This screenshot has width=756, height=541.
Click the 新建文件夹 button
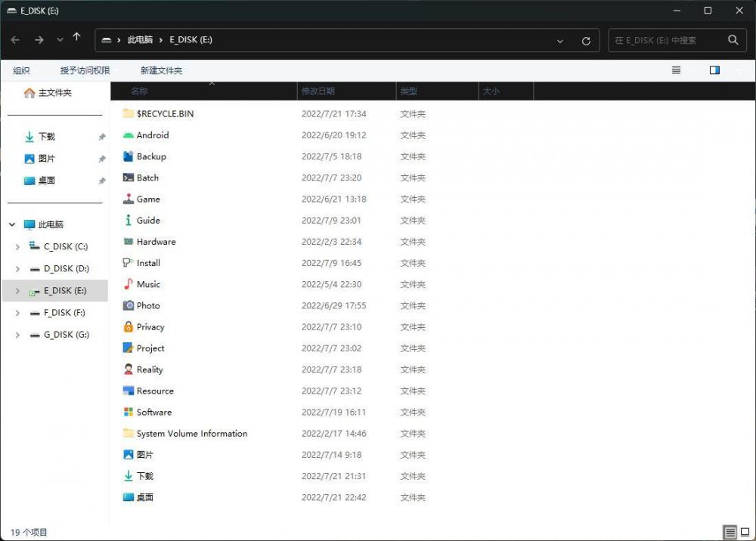[161, 70]
